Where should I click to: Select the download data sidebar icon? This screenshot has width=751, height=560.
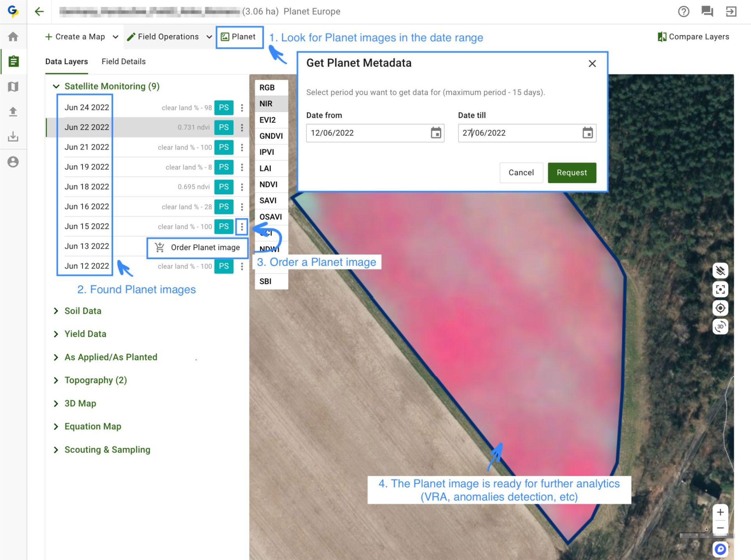point(13,137)
